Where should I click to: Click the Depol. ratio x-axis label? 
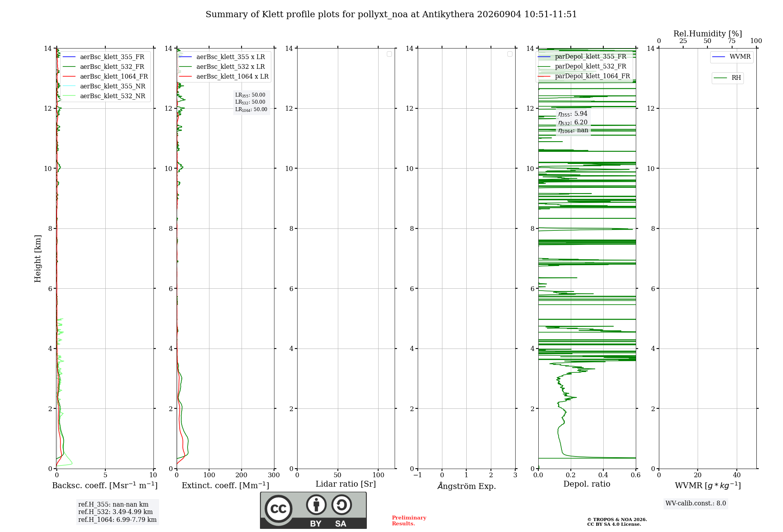(x=587, y=484)
